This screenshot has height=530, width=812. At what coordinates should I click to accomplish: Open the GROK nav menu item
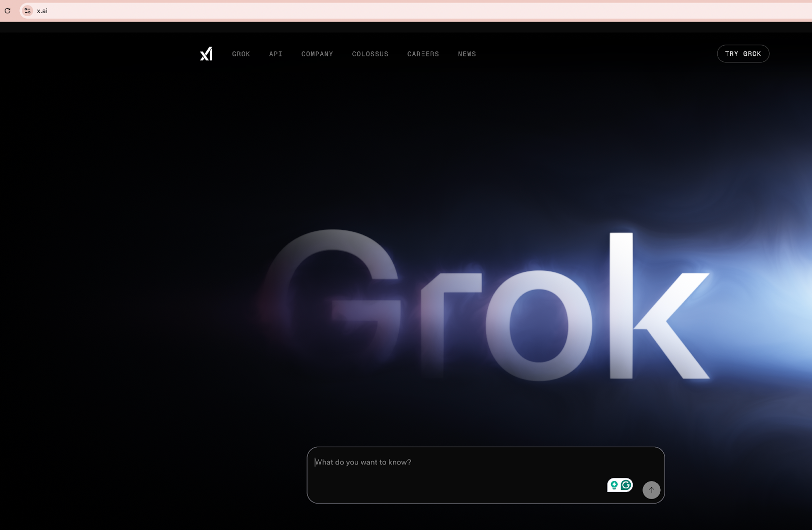pos(241,54)
